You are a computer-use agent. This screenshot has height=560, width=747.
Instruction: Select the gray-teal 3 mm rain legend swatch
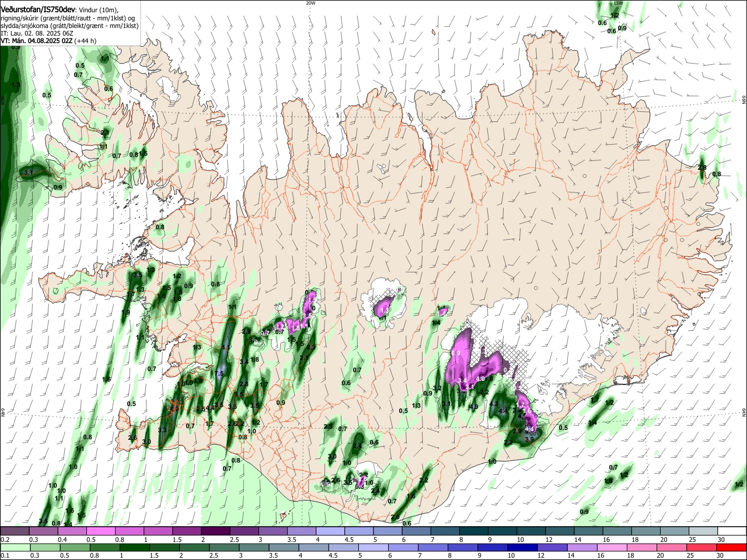click(x=254, y=548)
